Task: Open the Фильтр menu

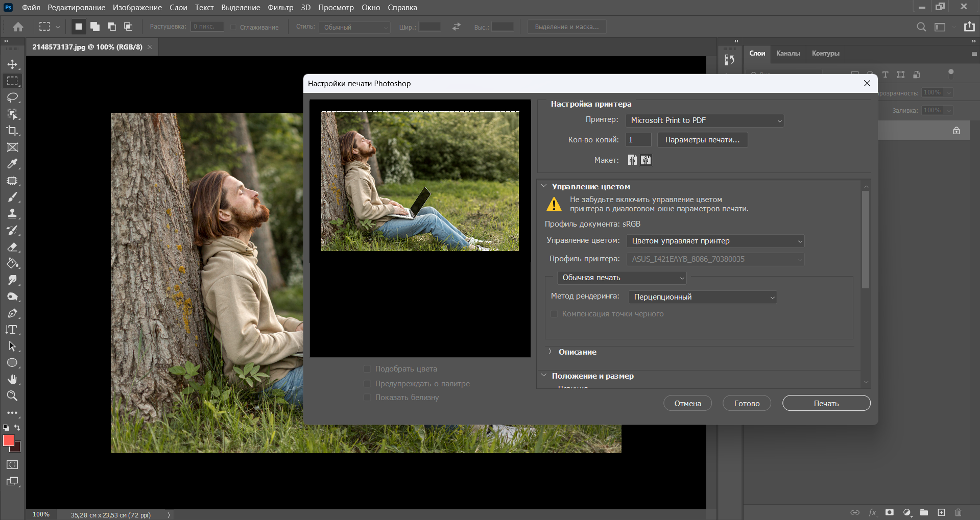Action: point(280,8)
